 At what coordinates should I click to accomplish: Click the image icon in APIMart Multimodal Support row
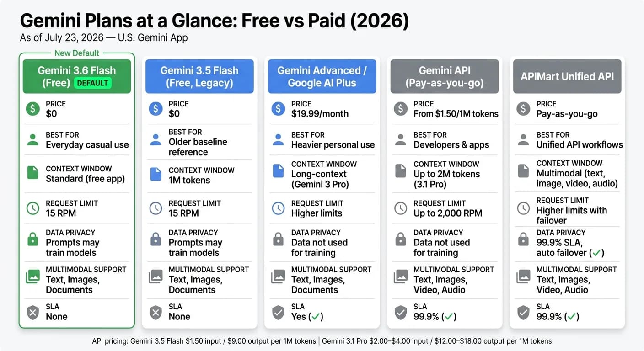click(523, 277)
